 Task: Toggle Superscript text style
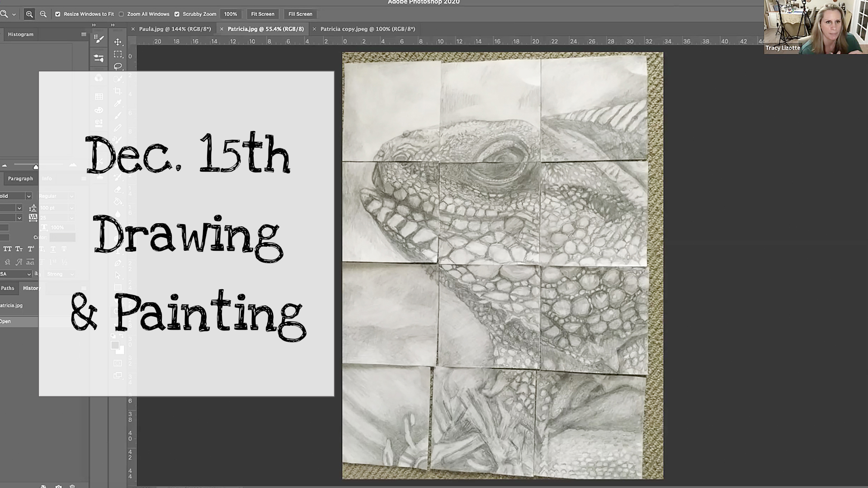point(31,249)
